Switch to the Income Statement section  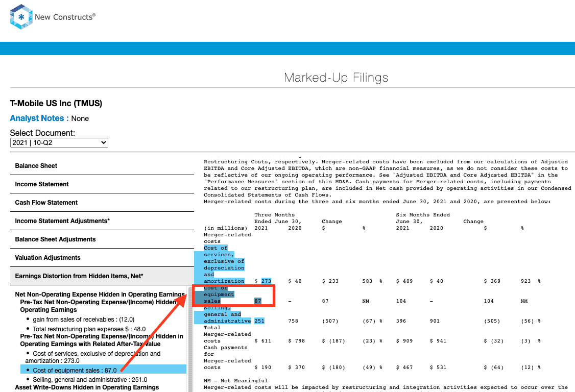(x=102, y=184)
